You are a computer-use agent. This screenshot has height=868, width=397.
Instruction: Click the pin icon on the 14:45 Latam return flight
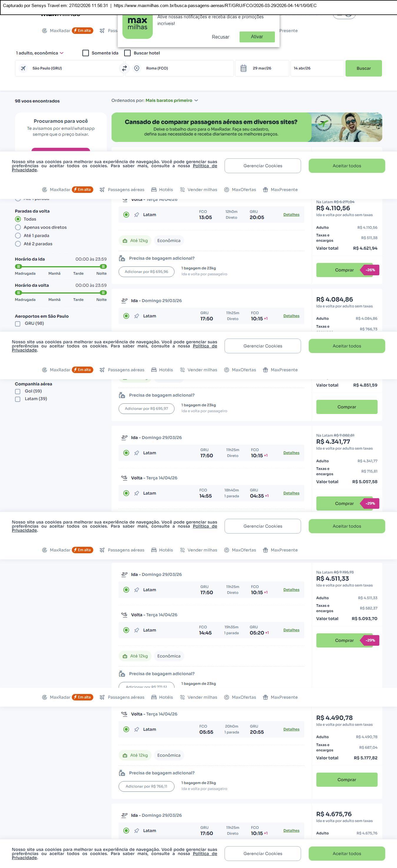[137, 630]
